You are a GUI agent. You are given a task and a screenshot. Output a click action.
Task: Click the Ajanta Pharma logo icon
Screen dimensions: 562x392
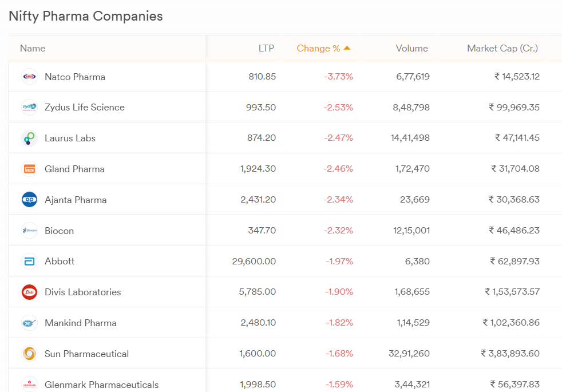click(x=29, y=199)
